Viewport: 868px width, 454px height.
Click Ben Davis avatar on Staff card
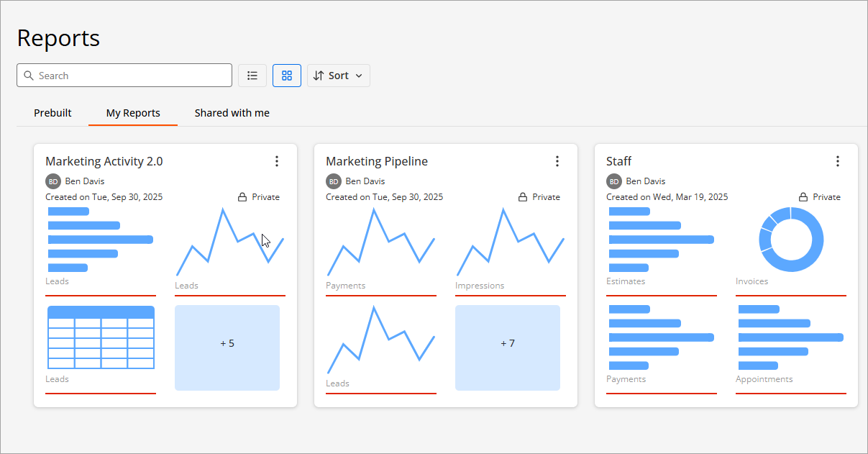pos(613,181)
